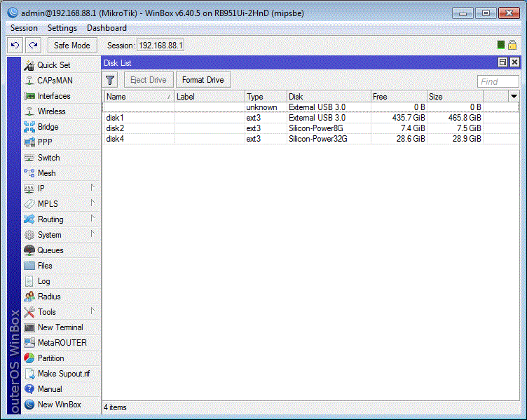The height and width of the screenshot is (420, 527).
Task: Open the Dashboard menu
Action: (107, 28)
